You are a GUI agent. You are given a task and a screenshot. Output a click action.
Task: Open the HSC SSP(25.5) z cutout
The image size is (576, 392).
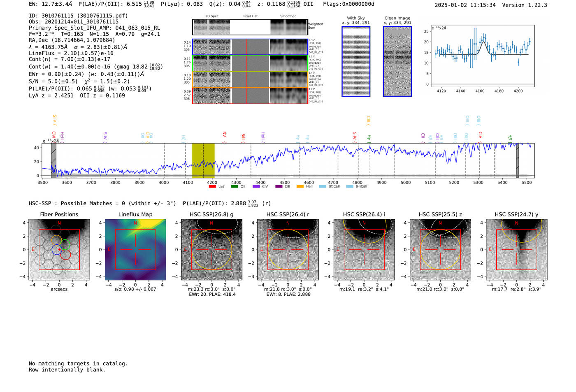coord(440,250)
